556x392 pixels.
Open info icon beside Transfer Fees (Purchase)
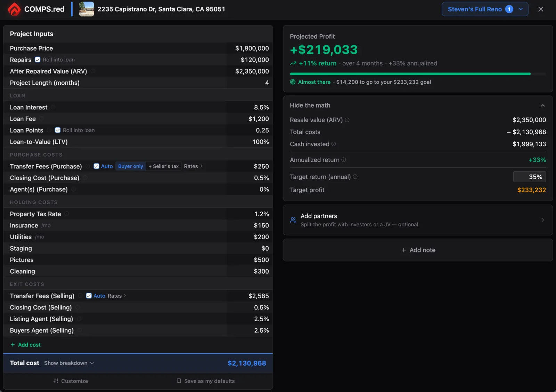pos(88,166)
